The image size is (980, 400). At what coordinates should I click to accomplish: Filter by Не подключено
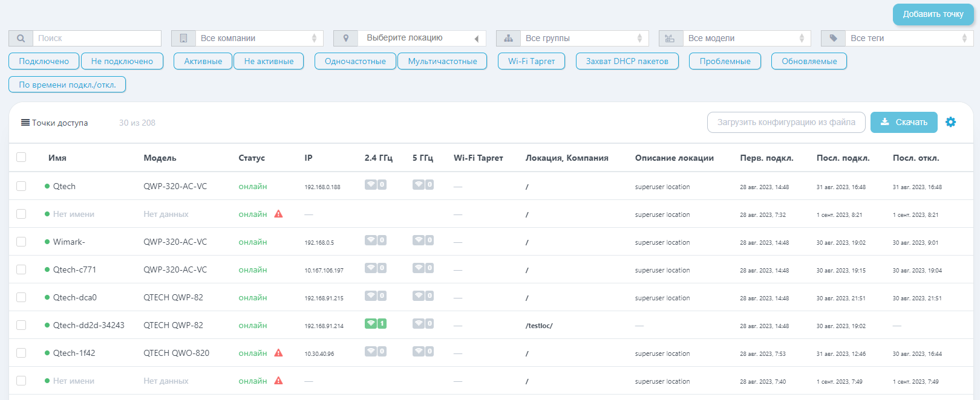pyautogui.click(x=122, y=61)
